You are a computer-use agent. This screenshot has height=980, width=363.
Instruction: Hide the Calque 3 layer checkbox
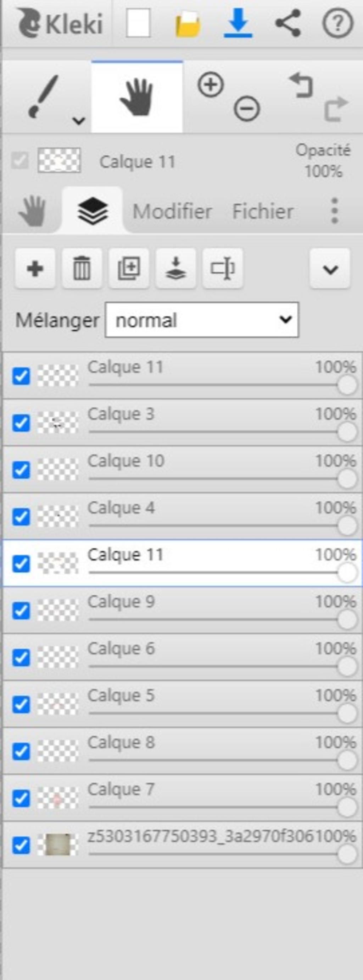click(21, 423)
